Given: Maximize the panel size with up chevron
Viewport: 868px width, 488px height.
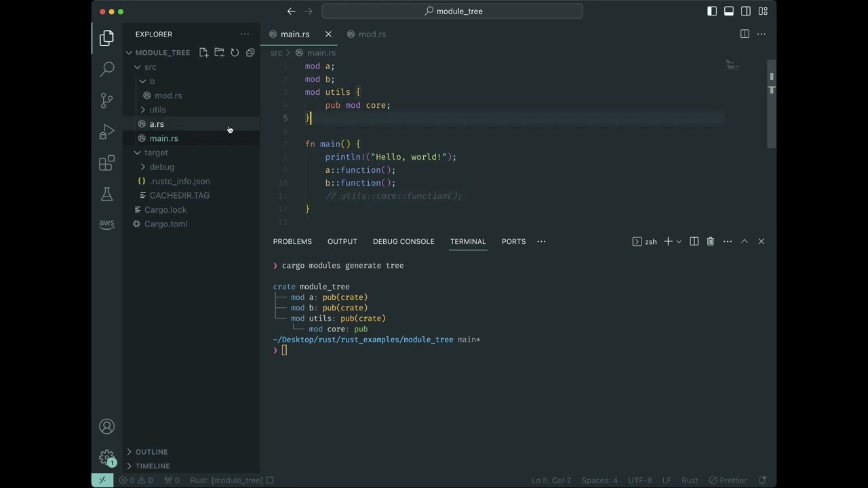Looking at the screenshot, I should 744,241.
